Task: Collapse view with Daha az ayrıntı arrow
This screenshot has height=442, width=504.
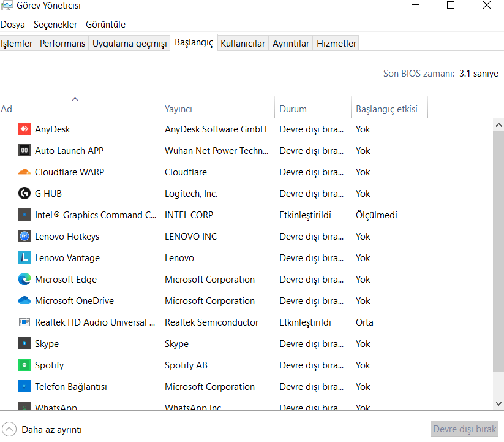Action: [x=9, y=429]
